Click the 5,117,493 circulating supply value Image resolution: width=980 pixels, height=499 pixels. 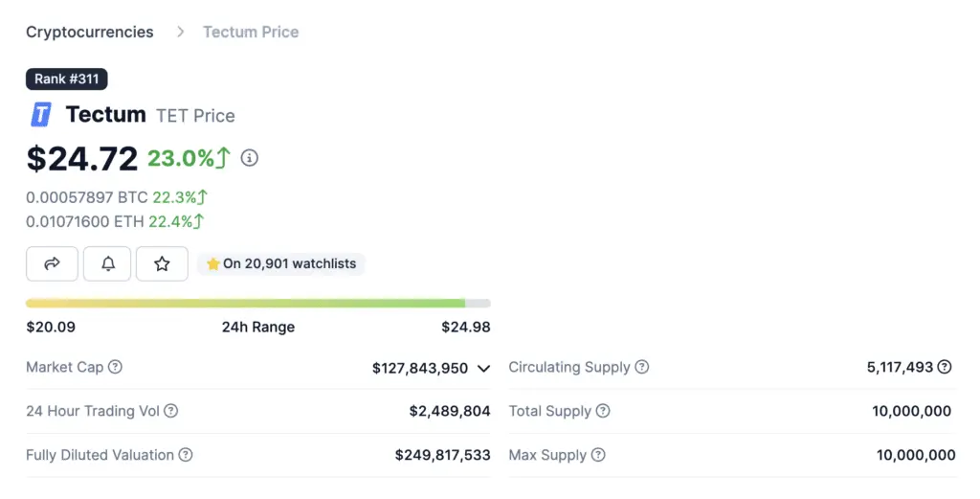[900, 367]
